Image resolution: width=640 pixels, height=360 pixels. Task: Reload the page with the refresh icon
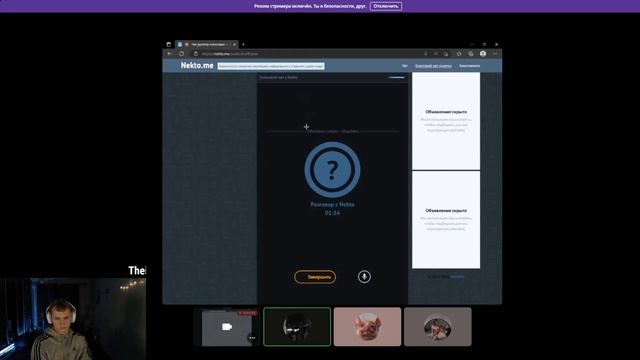pos(182,53)
